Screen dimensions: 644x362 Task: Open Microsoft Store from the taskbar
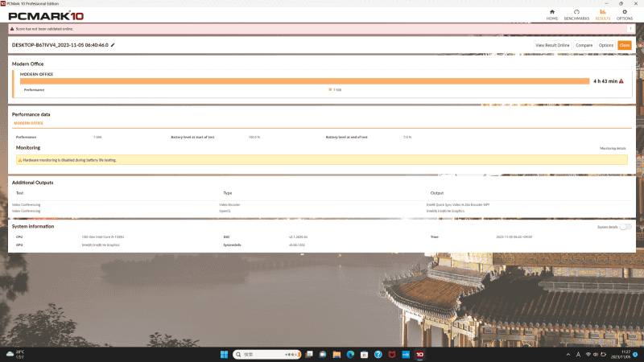pyautogui.click(x=365, y=354)
